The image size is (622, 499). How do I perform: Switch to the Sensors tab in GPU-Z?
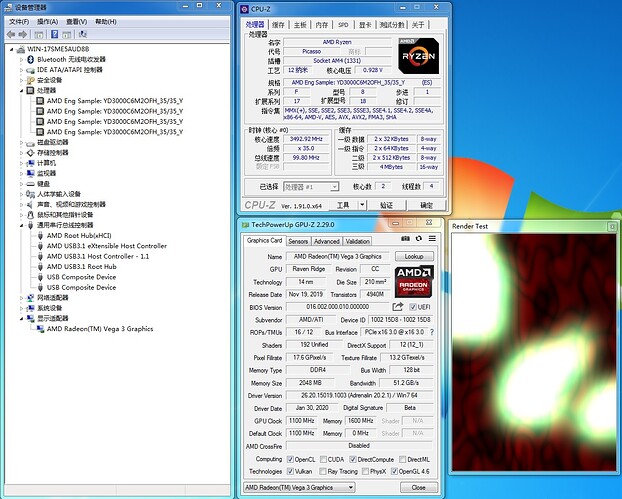298,241
